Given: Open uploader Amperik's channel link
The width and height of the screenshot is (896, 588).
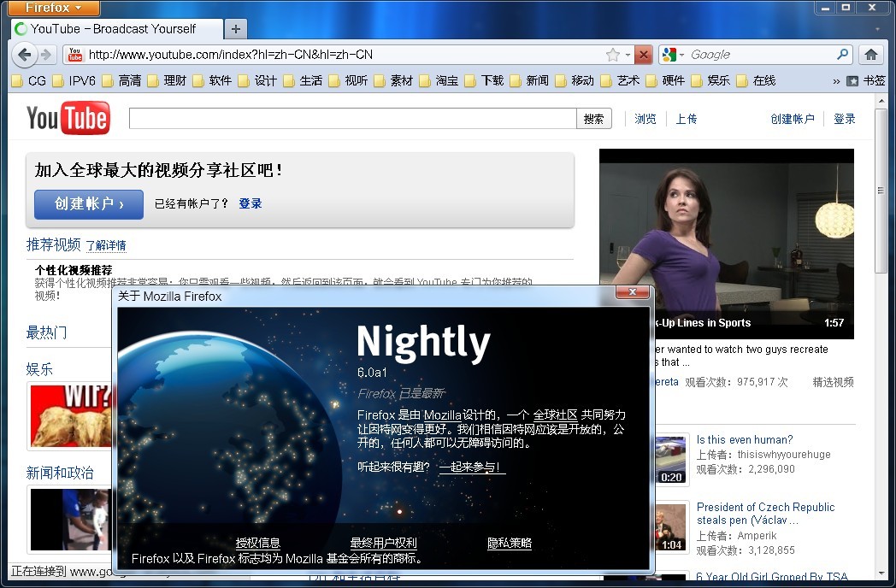Looking at the screenshot, I should coord(757,535).
